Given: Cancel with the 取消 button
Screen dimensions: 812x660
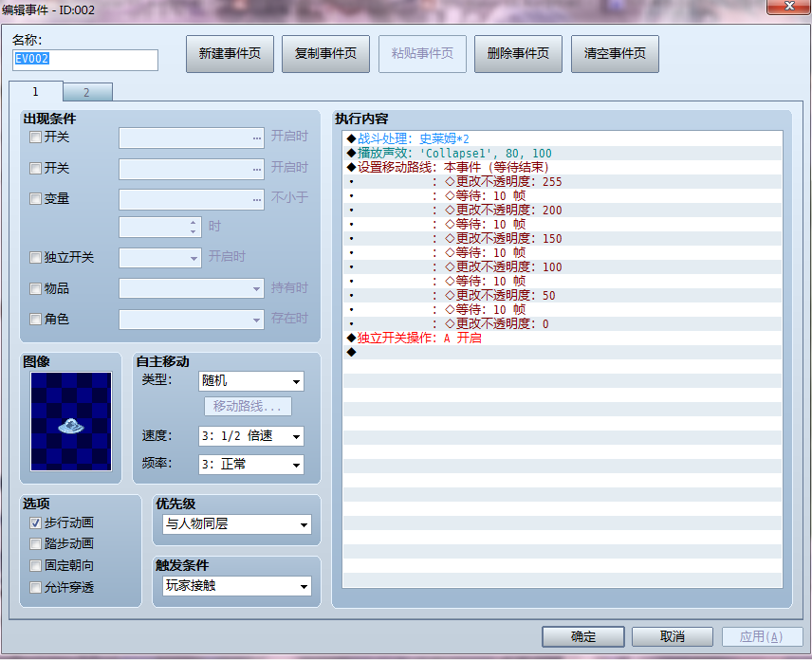Looking at the screenshot, I should tap(673, 636).
